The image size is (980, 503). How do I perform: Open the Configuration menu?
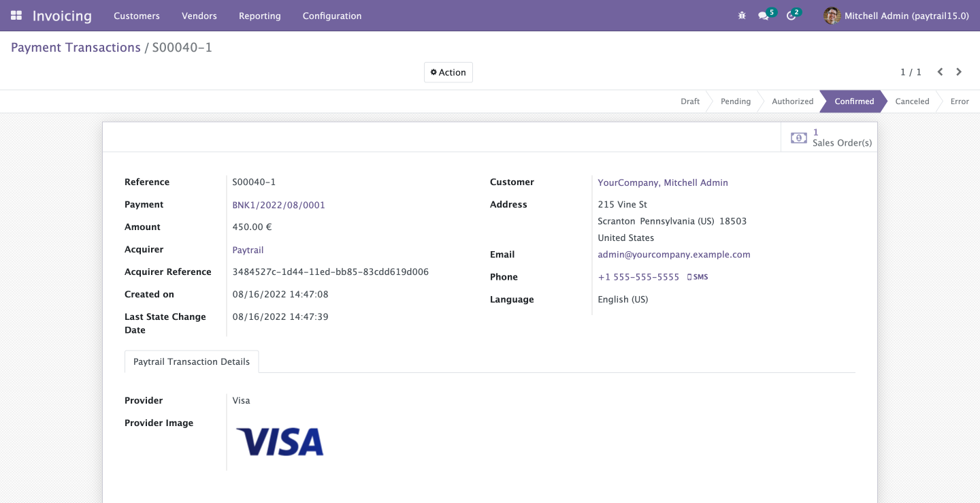(x=332, y=16)
